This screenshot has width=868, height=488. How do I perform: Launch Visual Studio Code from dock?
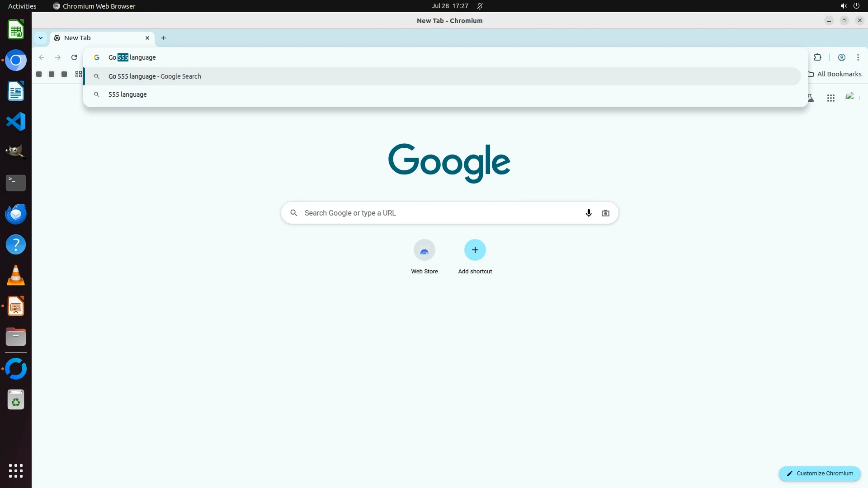coord(16,122)
